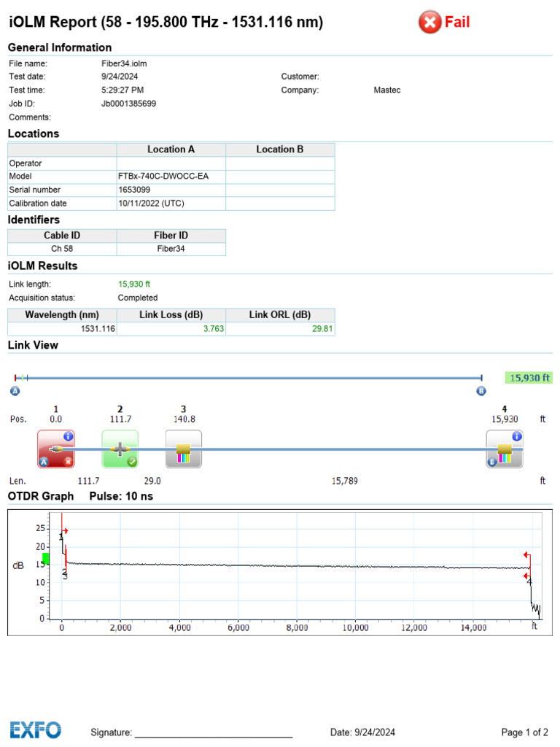Click the green 15,930 ft length label
The height and width of the screenshot is (747, 560).
pyautogui.click(x=529, y=378)
